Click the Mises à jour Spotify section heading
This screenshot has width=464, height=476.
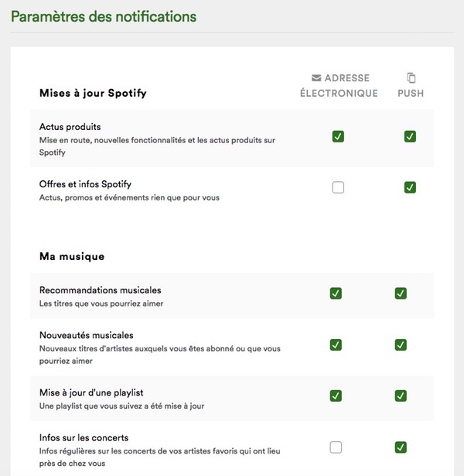[93, 94]
